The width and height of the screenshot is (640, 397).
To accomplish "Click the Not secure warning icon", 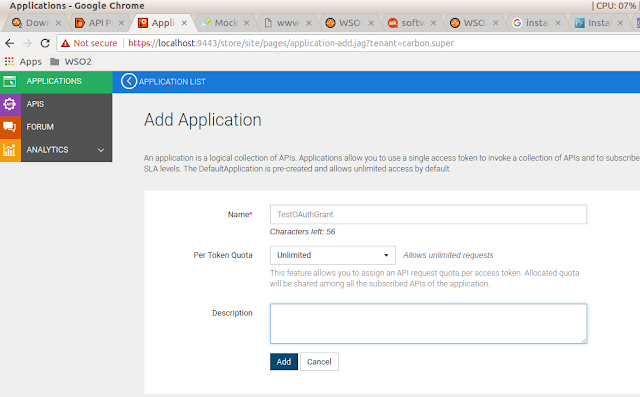I will (x=65, y=43).
